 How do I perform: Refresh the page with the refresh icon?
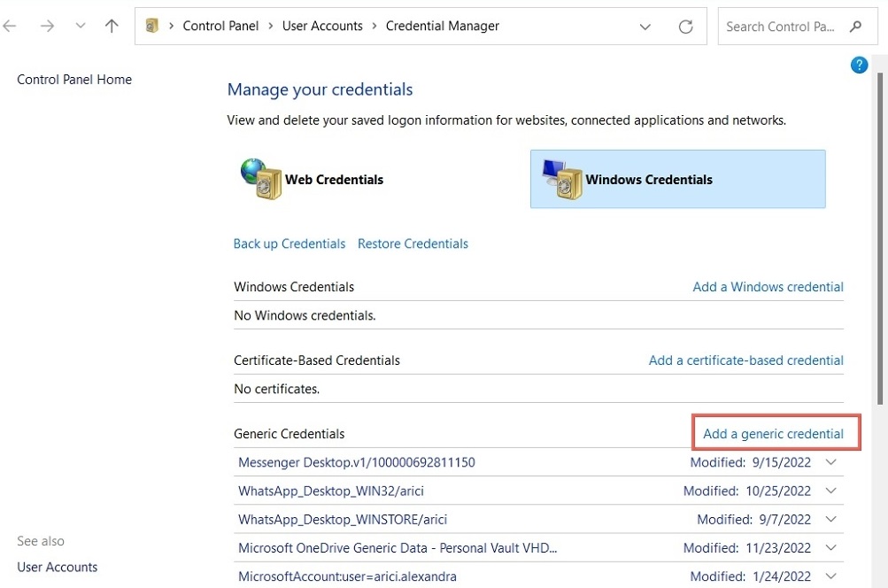point(686,26)
